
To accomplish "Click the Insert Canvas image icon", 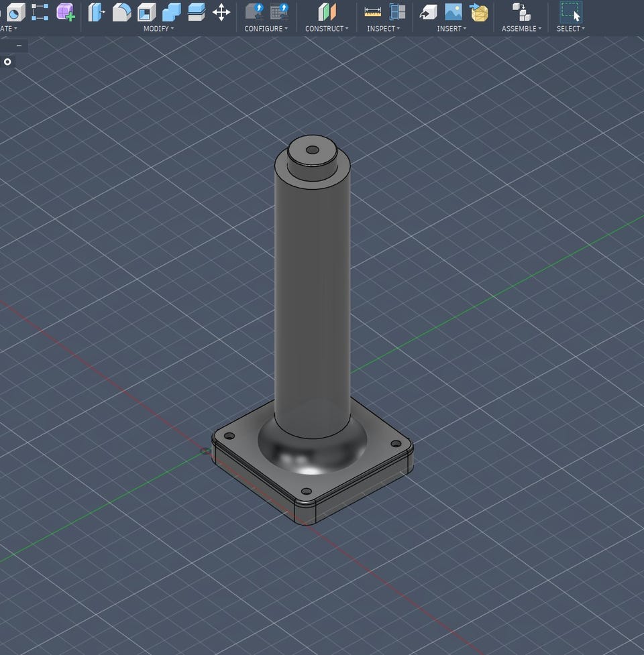I will (x=453, y=11).
